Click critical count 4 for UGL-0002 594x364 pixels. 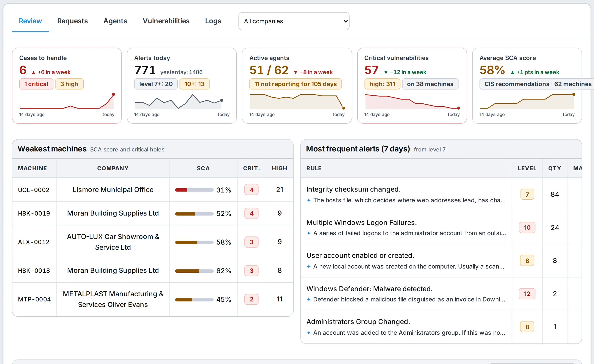coord(252,190)
